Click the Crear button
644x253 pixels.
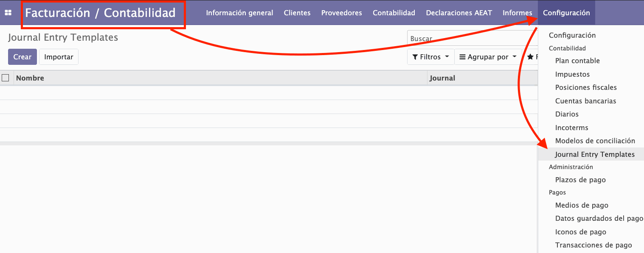pos(22,57)
